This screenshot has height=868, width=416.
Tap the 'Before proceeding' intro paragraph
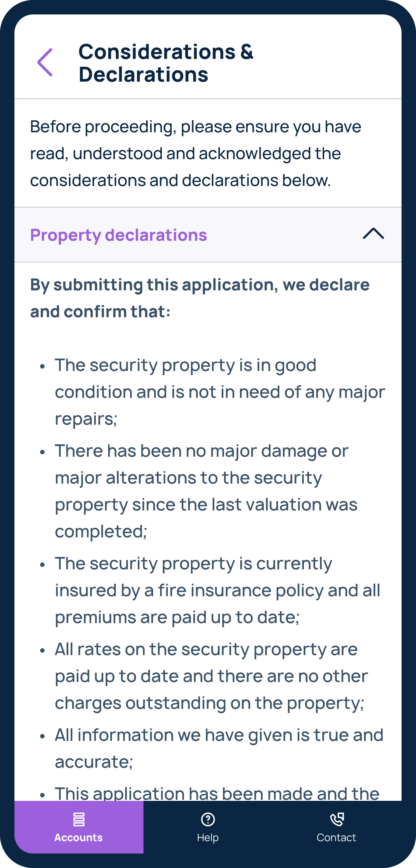point(196,153)
